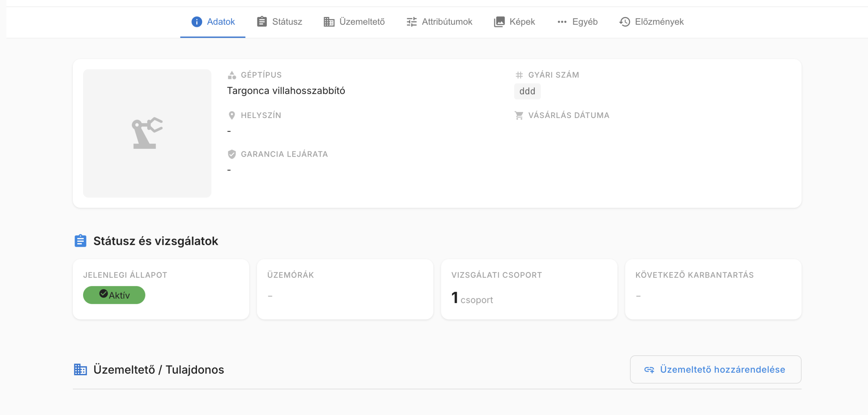Viewport: 868px width, 415px height.
Task: Go to the Előzmények tab
Action: 659,22
